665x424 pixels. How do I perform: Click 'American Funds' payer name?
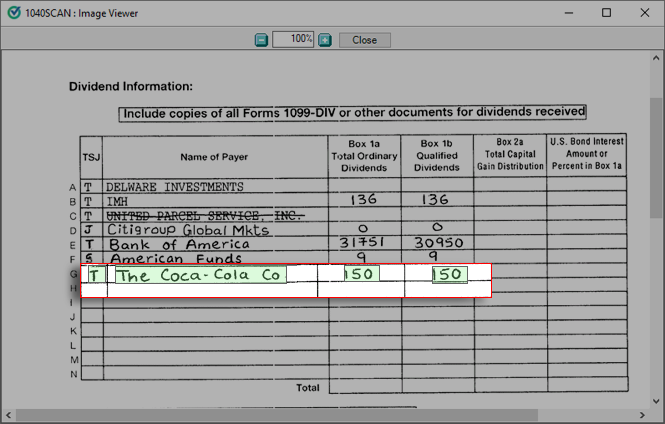click(x=176, y=258)
